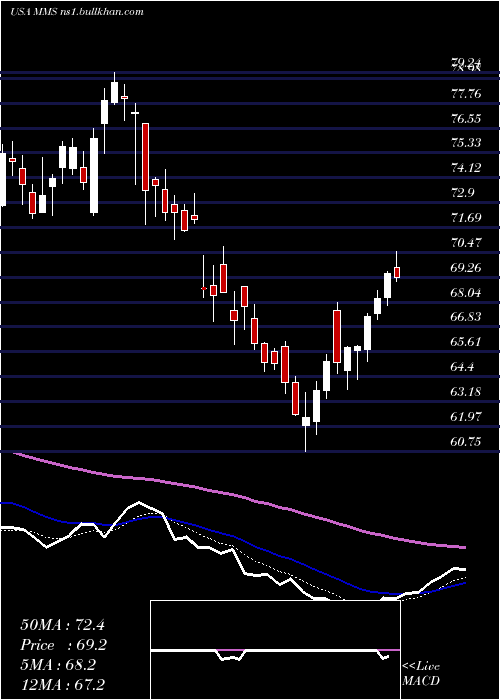Click the 77.76 price axis label

(x=466, y=94)
